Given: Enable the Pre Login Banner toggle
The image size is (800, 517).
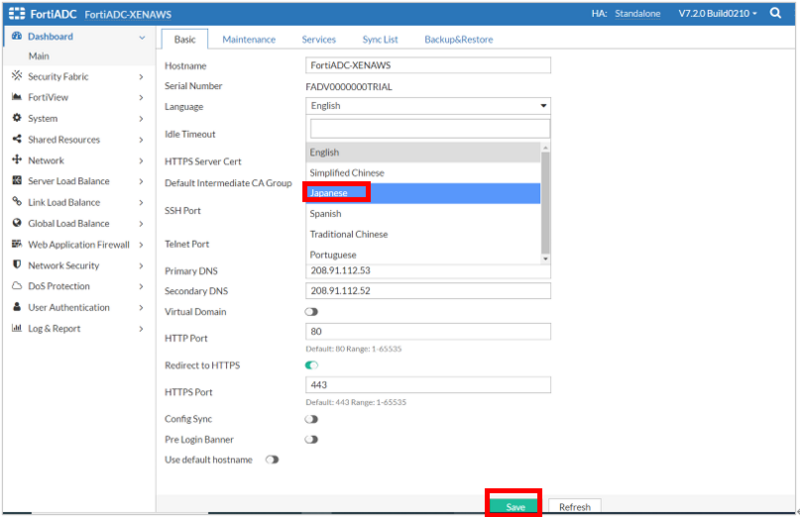Looking at the screenshot, I should (311, 439).
